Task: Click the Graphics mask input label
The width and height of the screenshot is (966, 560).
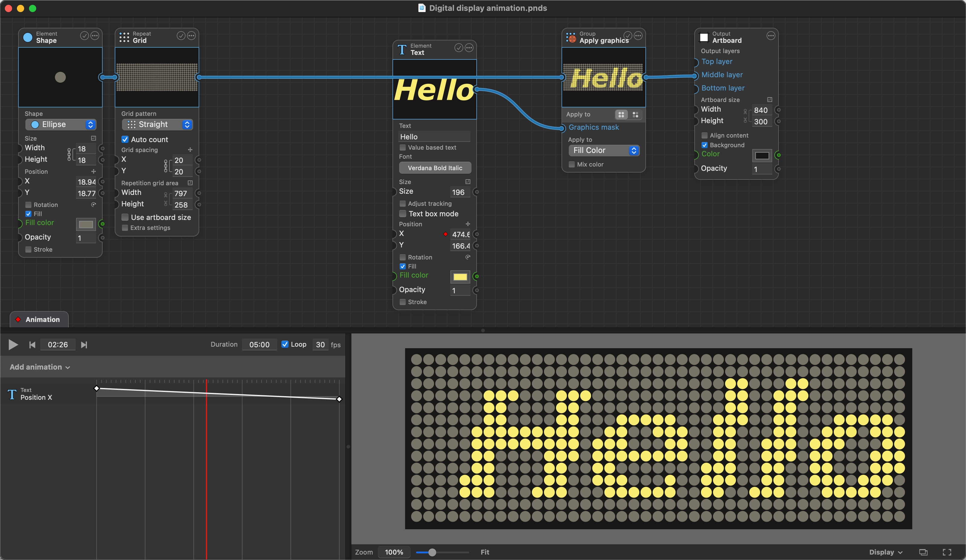Action: pyautogui.click(x=593, y=127)
